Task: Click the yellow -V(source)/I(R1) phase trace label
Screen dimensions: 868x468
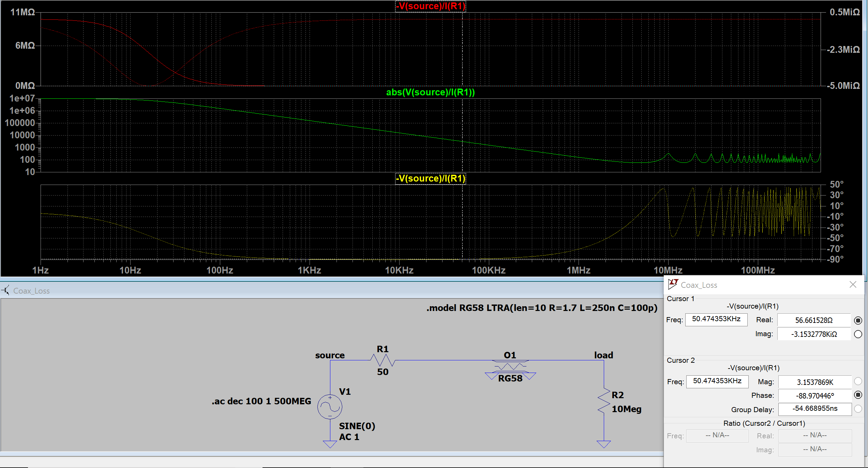Action: click(x=431, y=178)
